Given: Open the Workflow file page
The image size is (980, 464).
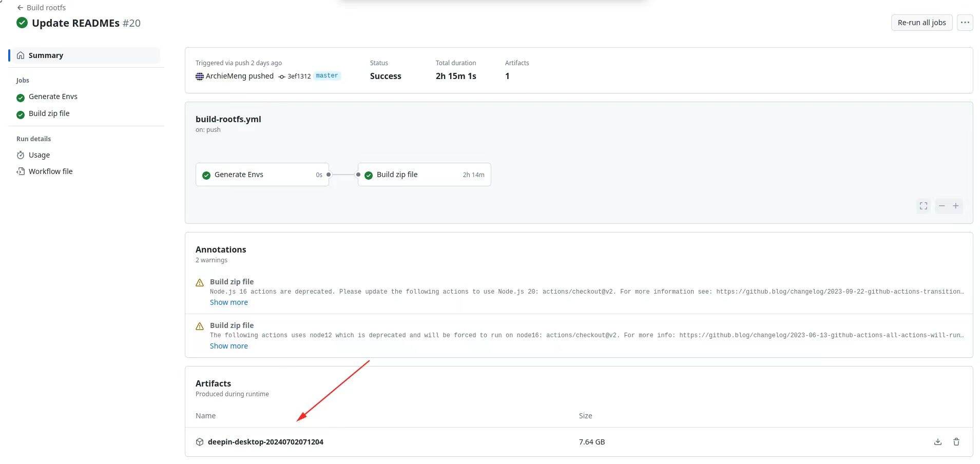Looking at the screenshot, I should (x=50, y=171).
